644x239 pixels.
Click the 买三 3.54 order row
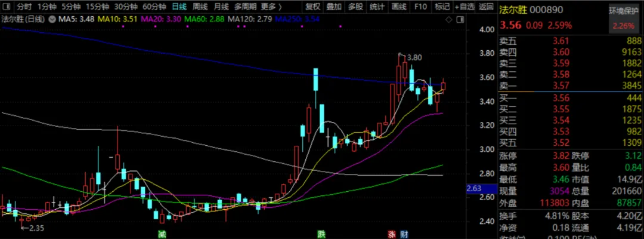point(571,120)
